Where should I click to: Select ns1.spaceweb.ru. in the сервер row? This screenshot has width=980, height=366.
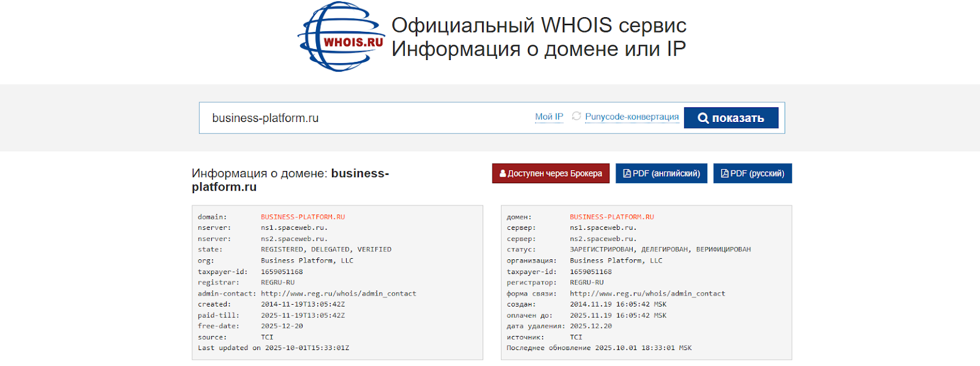[603, 227]
